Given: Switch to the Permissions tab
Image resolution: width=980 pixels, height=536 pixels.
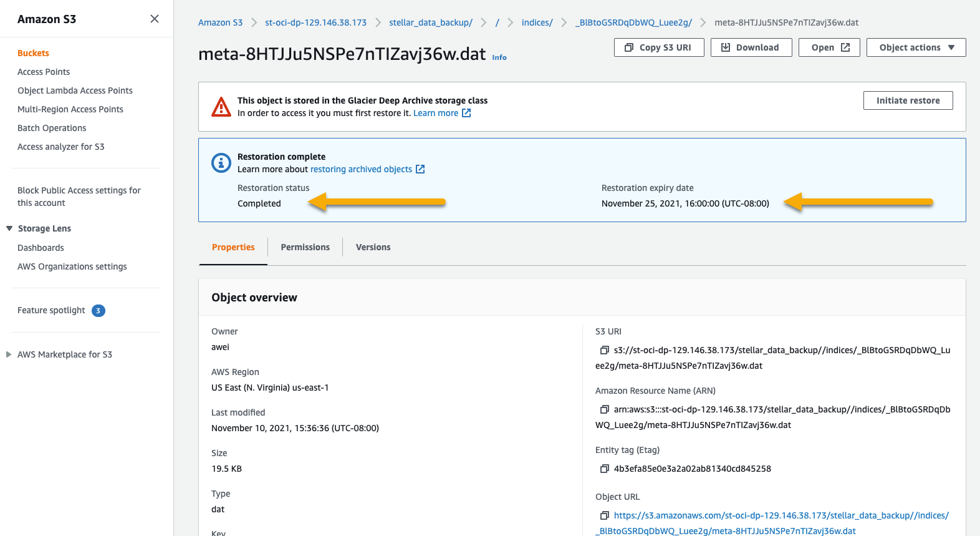Looking at the screenshot, I should point(305,247).
